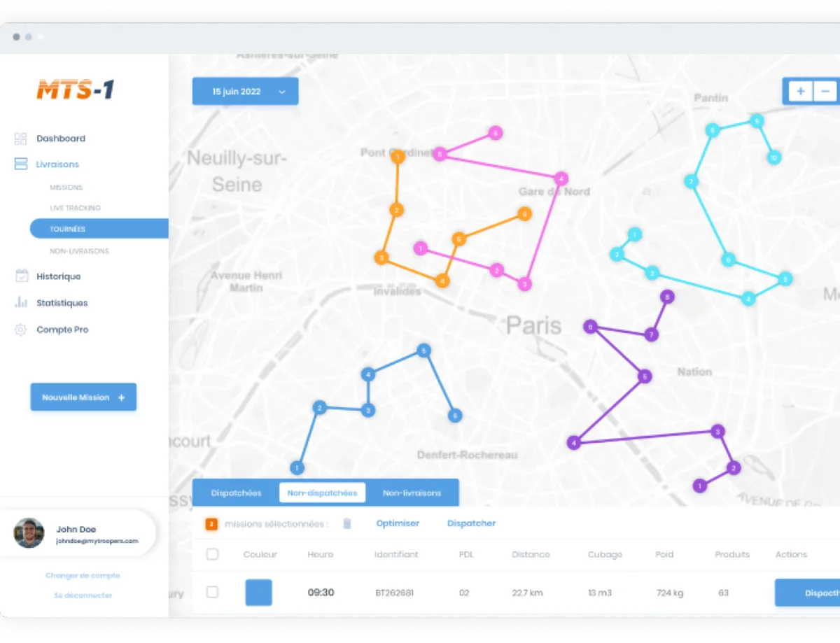Click the orange selected missions count badge

211,523
